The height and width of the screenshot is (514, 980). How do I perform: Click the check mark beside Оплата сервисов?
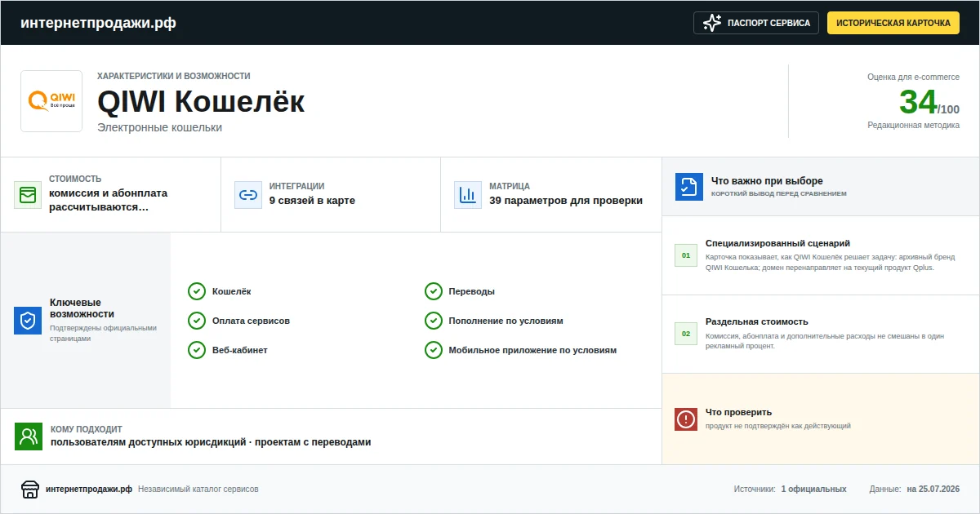click(197, 321)
